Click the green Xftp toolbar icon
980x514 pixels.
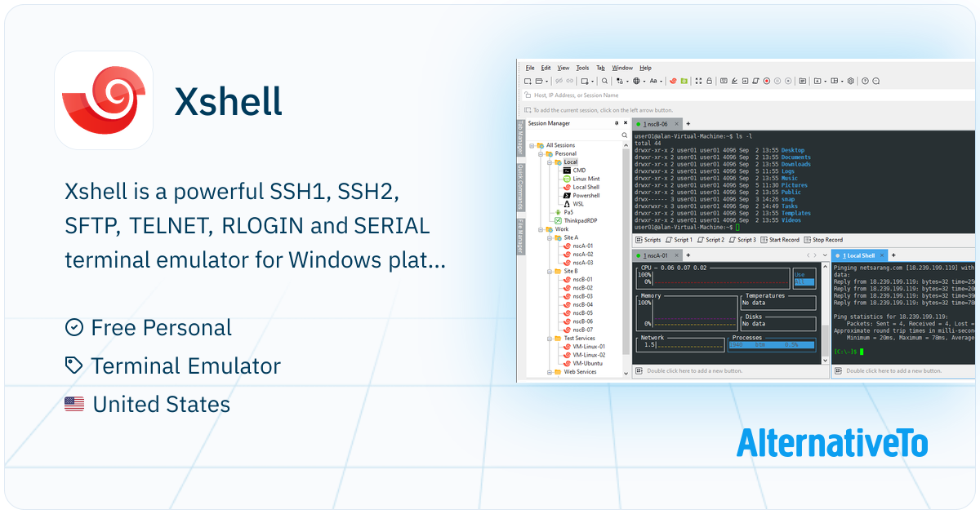click(684, 81)
